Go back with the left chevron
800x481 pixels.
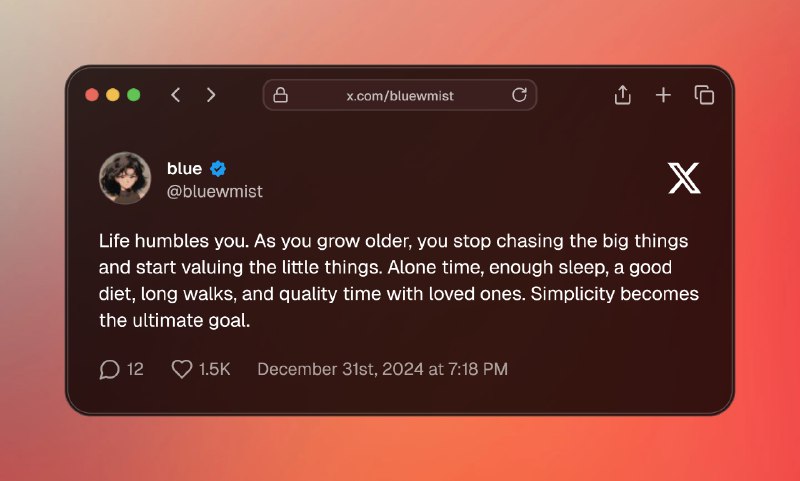(176, 95)
